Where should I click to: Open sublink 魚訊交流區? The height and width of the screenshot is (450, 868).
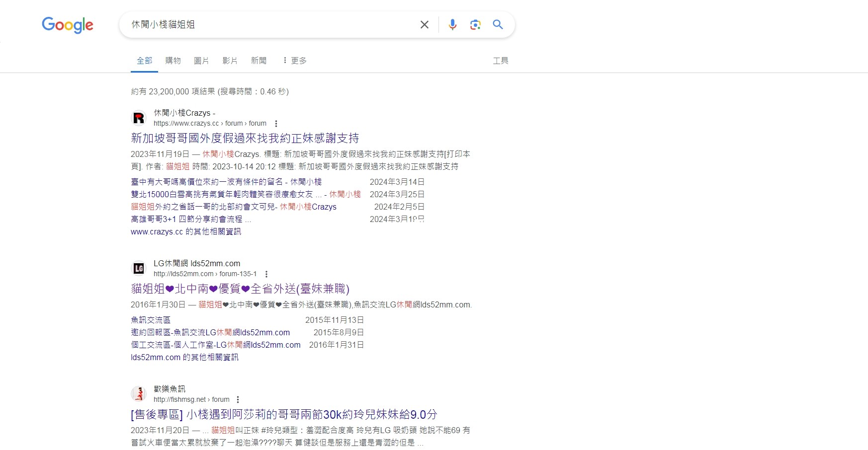point(151,320)
